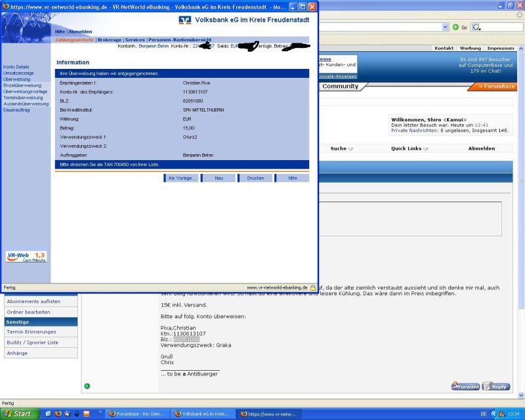Screen dimensions: 525x420
Task: Click the Werbung link
Action: pos(470,48)
